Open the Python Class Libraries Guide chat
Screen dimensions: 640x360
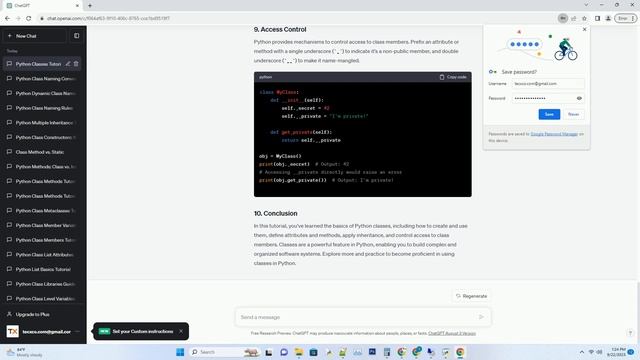[43, 284]
